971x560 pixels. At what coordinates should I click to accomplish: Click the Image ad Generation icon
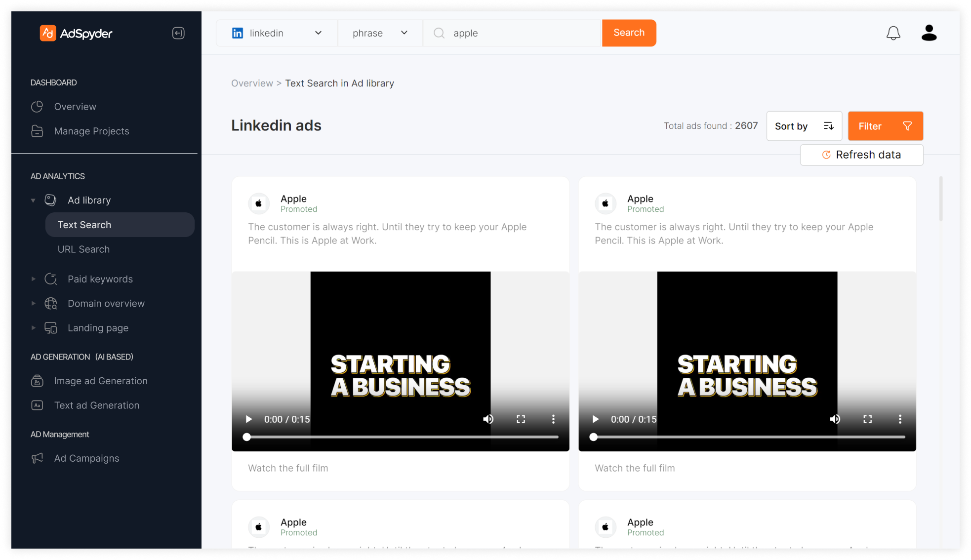[x=37, y=381]
